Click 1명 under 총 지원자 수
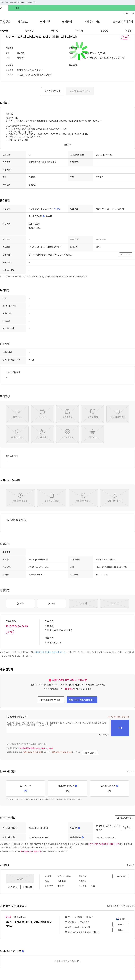The height and width of the screenshot is (980, 135). click(25, 791)
